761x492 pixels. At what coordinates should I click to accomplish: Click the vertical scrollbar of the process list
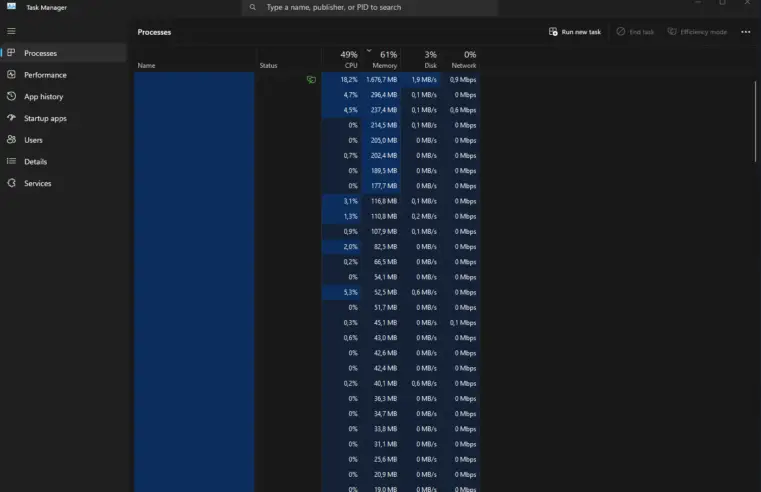(756, 120)
